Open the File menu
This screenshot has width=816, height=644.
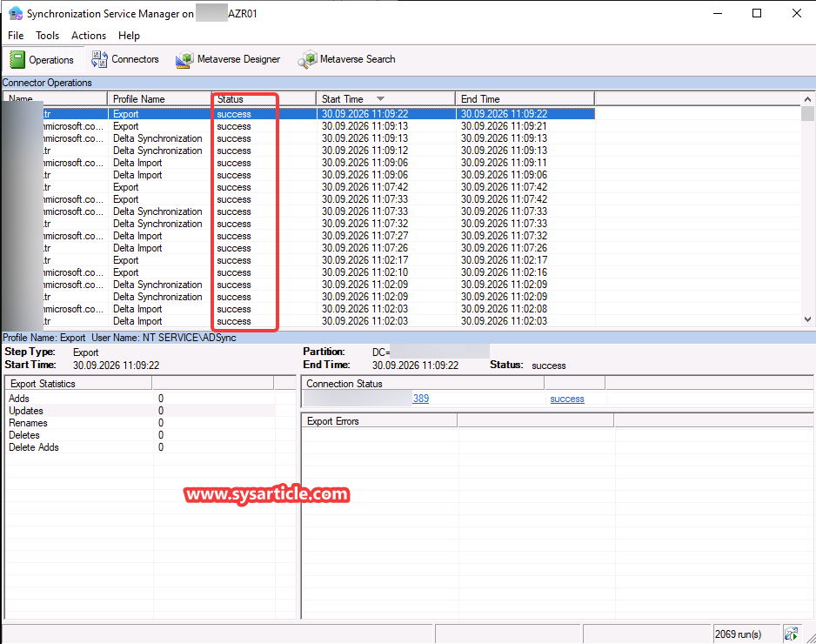point(16,36)
